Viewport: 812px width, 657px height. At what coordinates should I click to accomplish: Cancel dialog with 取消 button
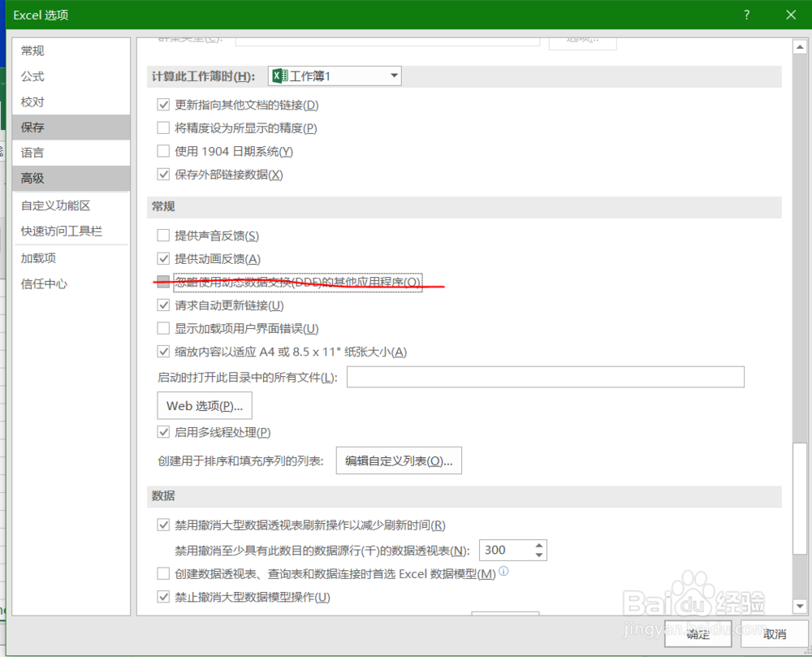click(775, 633)
